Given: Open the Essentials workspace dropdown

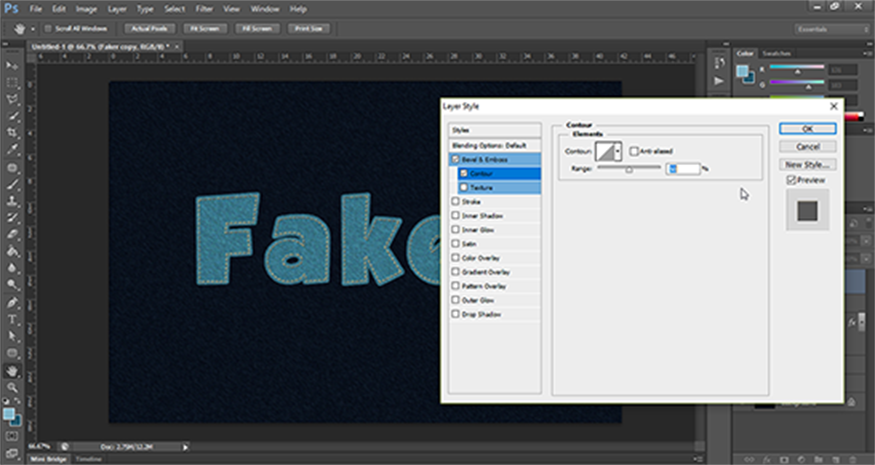Looking at the screenshot, I should pyautogui.click(x=831, y=30).
